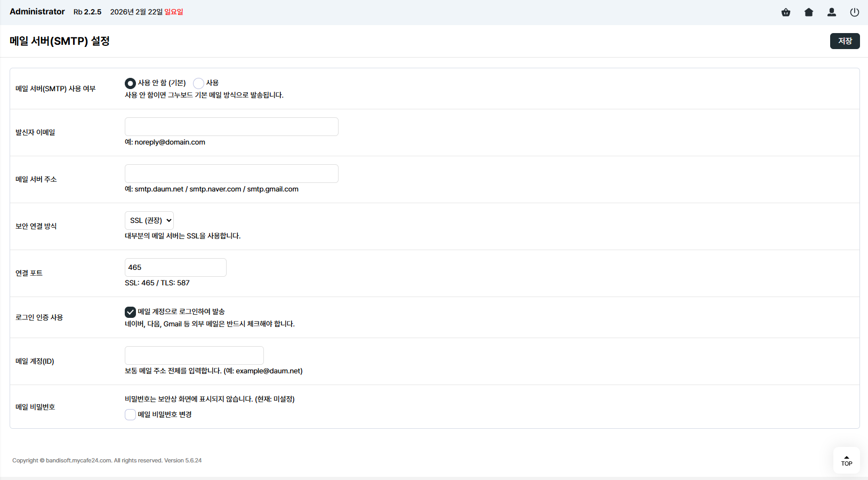
Task: Go to the home page icon
Action: [809, 12]
